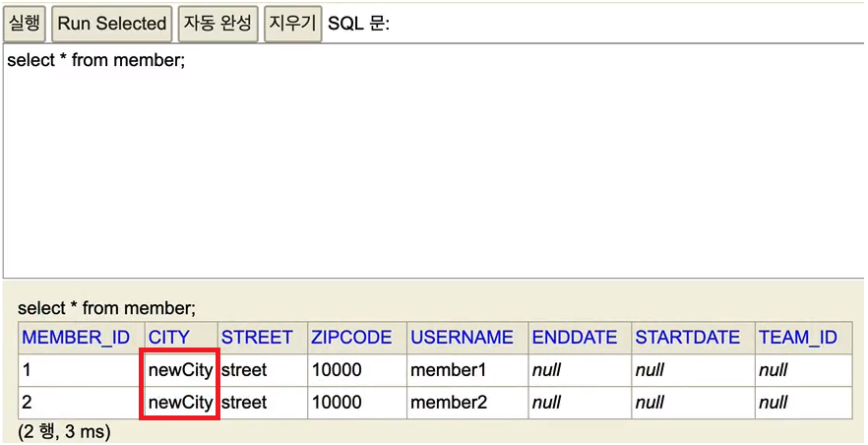
Task: Click newCity cell in member1 row
Action: (x=181, y=370)
